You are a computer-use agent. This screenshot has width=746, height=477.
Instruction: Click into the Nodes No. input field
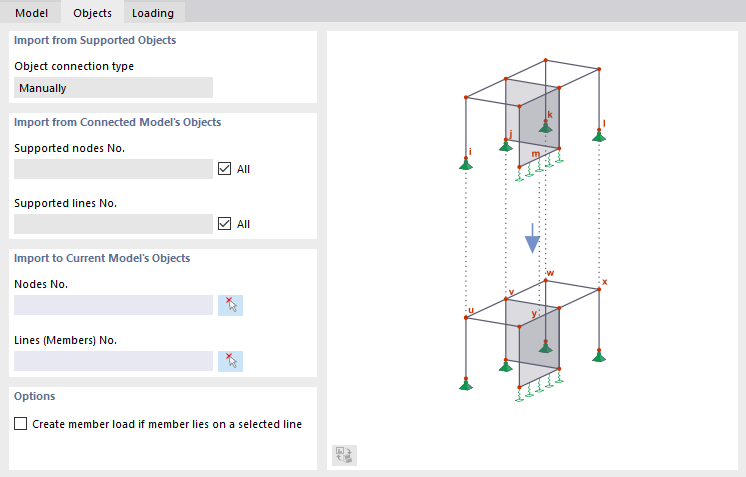[x=113, y=305]
